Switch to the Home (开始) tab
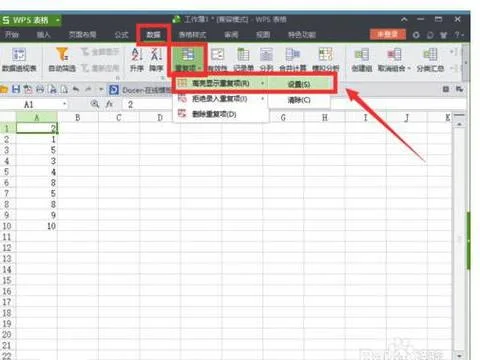The image size is (480, 360). [x=12, y=35]
